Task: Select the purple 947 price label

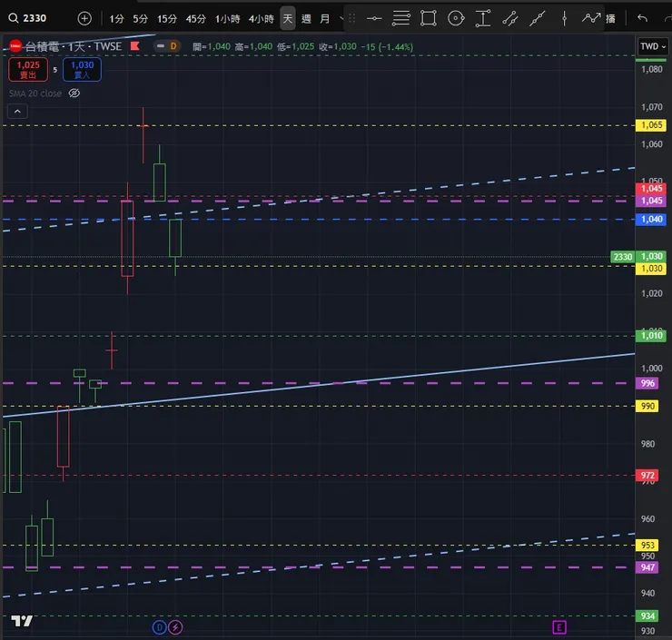Action: tap(647, 567)
